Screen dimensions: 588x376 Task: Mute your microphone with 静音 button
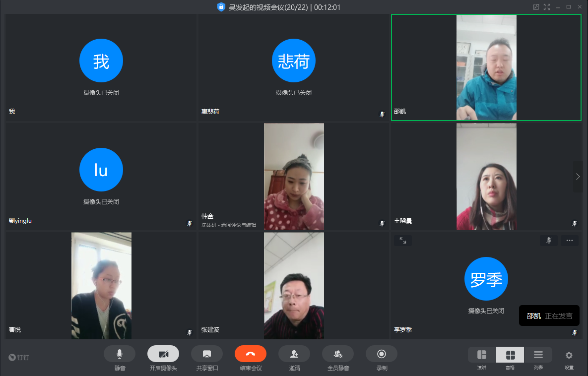(x=119, y=354)
